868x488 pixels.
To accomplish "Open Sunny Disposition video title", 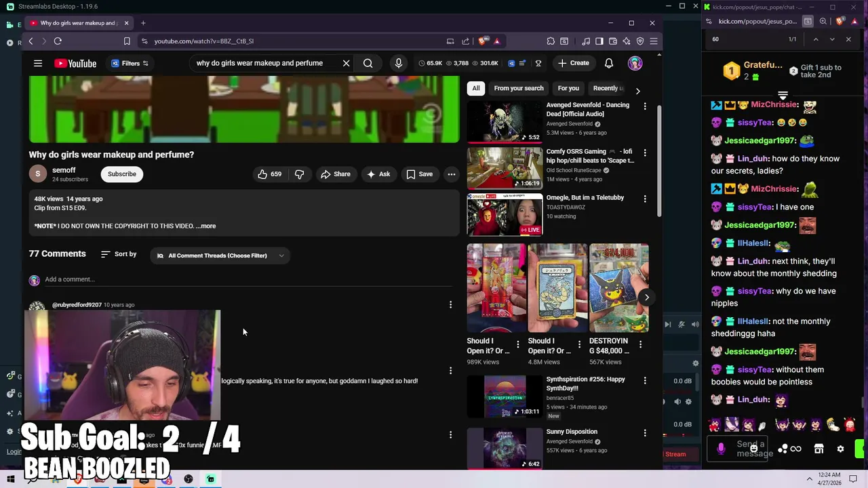I will pyautogui.click(x=572, y=432).
